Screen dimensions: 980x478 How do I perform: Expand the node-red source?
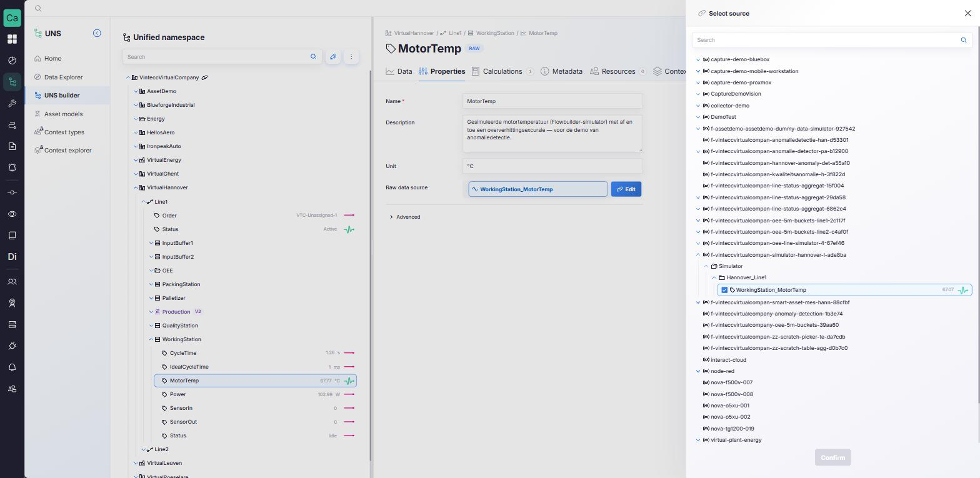698,371
